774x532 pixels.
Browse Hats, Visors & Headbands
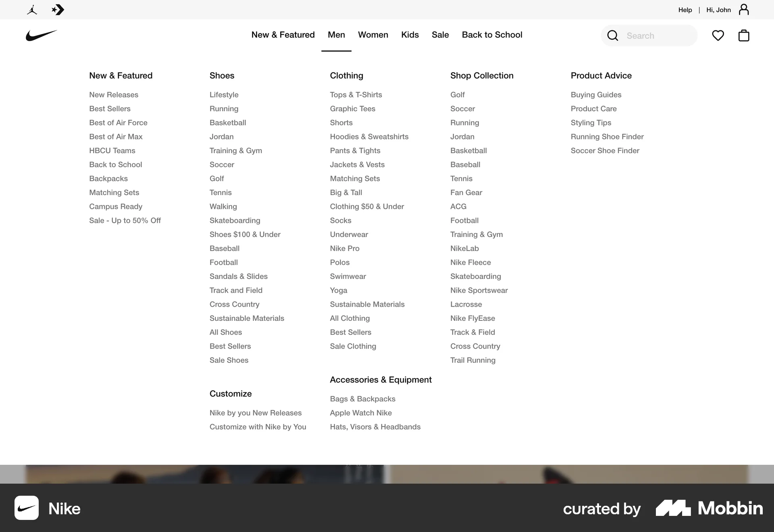375,426
